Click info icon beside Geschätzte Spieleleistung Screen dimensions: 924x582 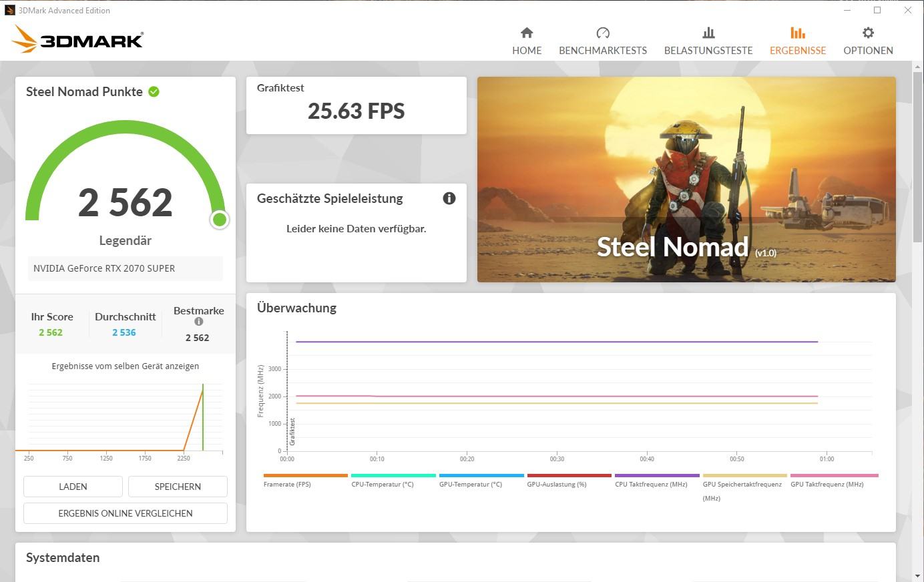coord(449,198)
